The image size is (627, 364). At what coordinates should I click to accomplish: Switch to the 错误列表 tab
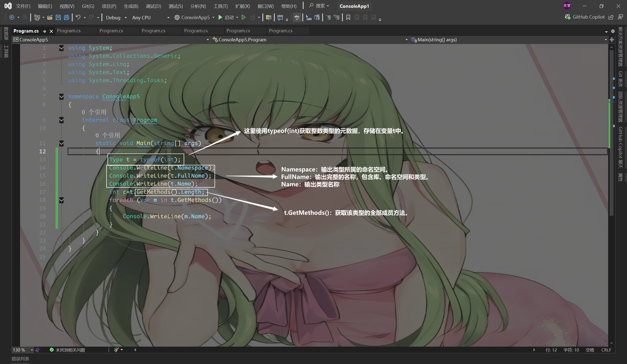20,359
